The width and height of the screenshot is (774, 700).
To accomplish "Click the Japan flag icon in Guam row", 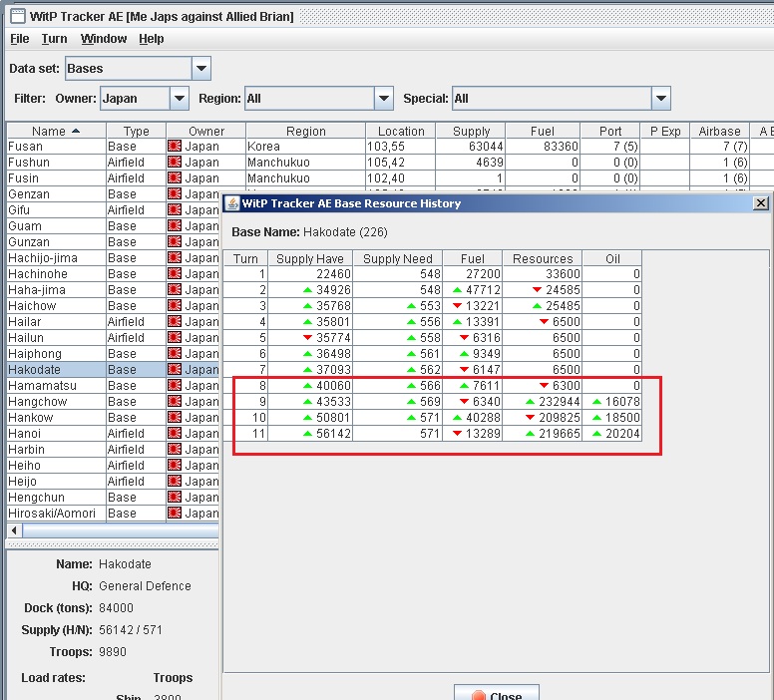I will 175,225.
